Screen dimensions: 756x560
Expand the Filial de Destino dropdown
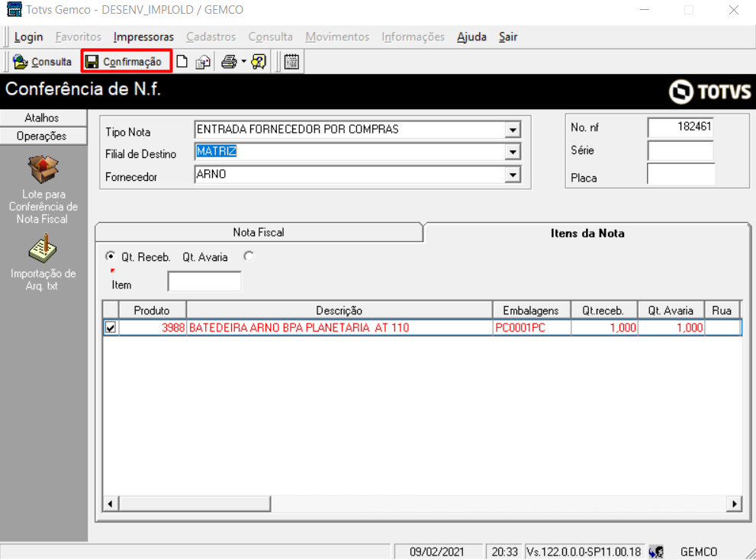pos(513,153)
